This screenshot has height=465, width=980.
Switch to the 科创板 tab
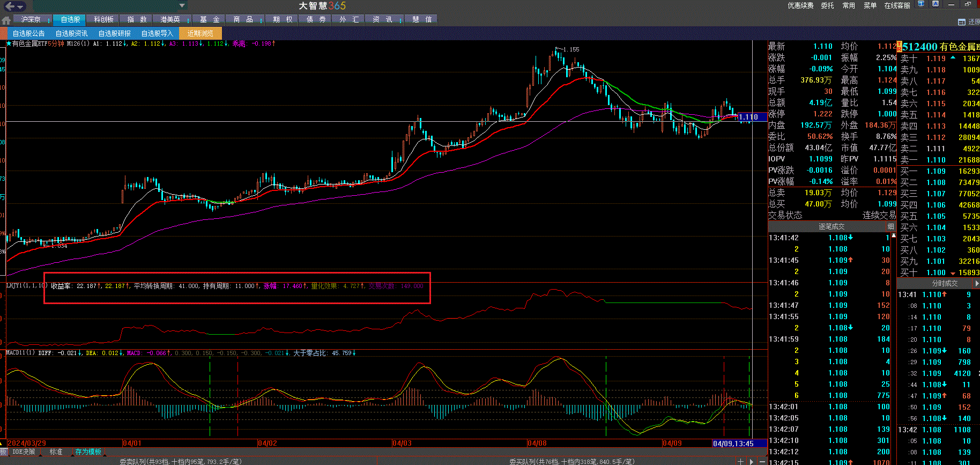pyautogui.click(x=103, y=20)
